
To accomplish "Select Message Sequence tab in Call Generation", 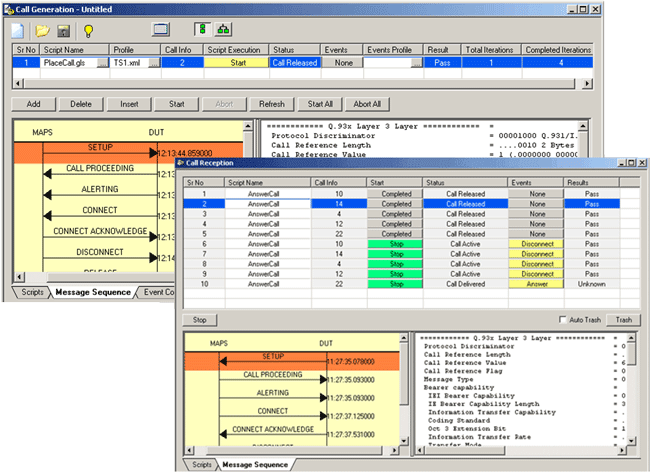I will [x=93, y=292].
